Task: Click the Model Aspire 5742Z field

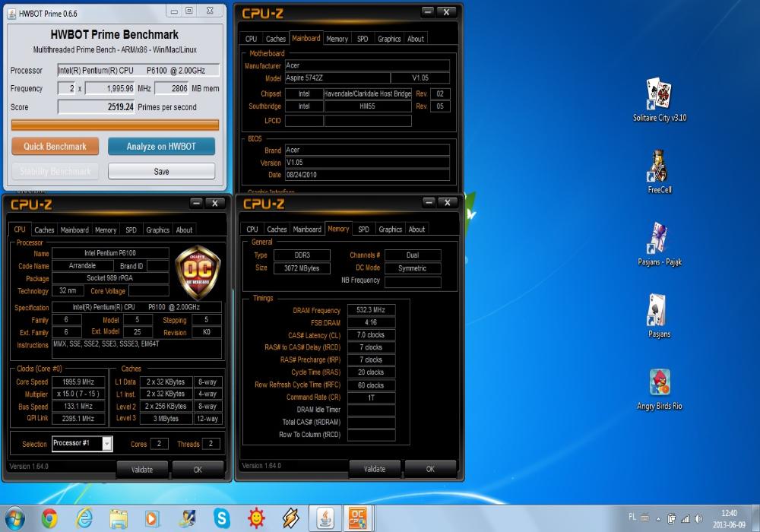Action: pyautogui.click(x=337, y=78)
